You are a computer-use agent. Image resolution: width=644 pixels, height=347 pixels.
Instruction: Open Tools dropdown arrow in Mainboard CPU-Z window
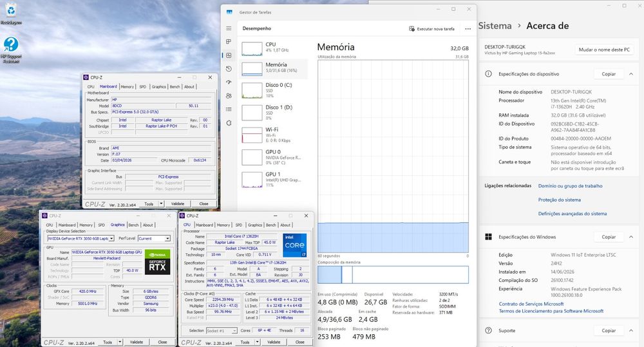pos(162,203)
